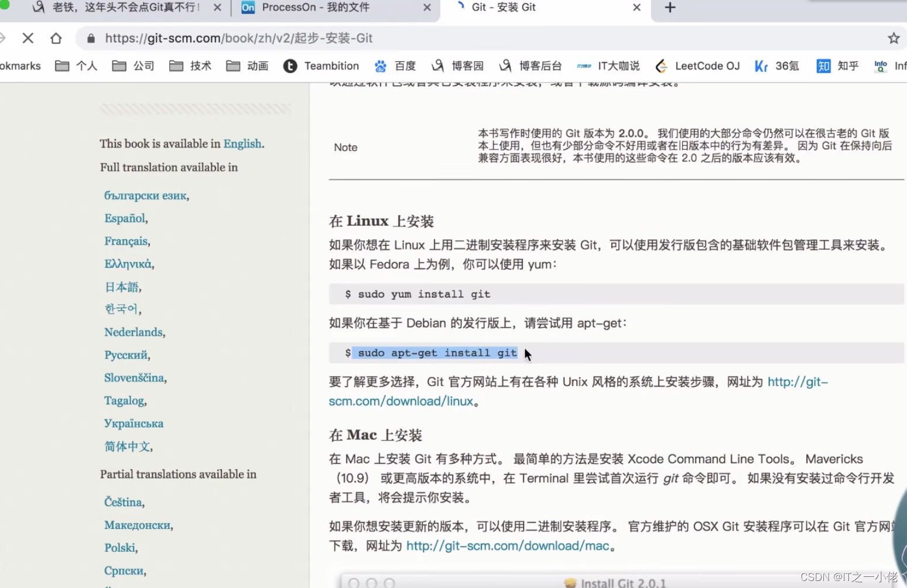
Task: Select Українська translation
Action: (x=134, y=424)
